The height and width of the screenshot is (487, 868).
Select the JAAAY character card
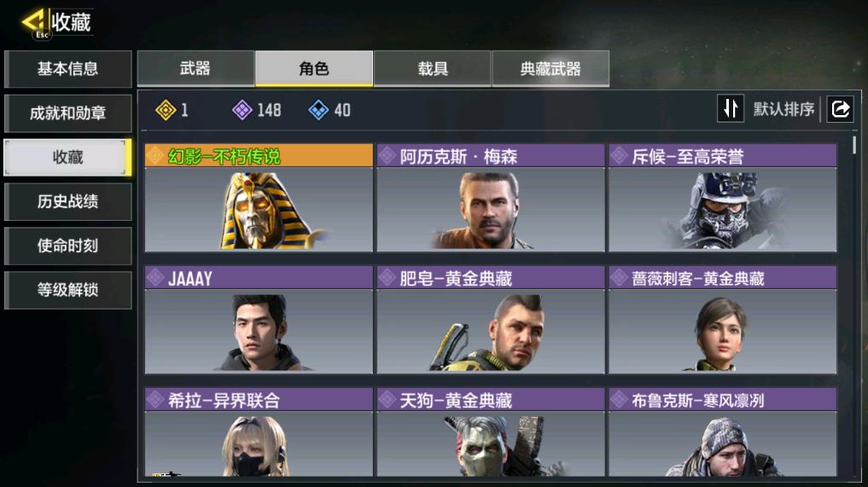259,319
